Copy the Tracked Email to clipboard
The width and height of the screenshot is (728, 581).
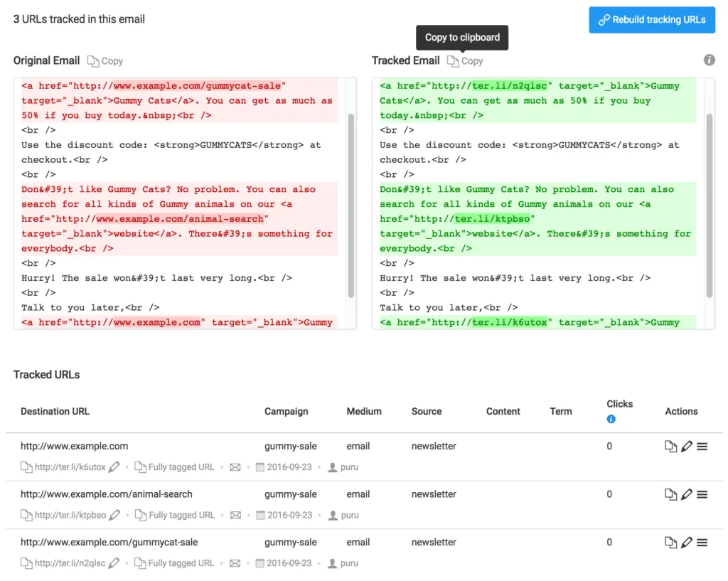pos(465,61)
